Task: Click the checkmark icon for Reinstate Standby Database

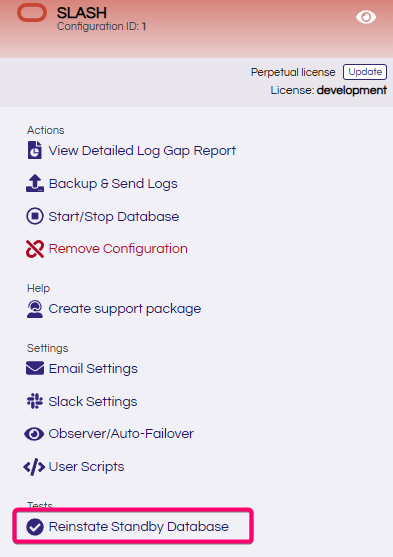Action: click(35, 526)
